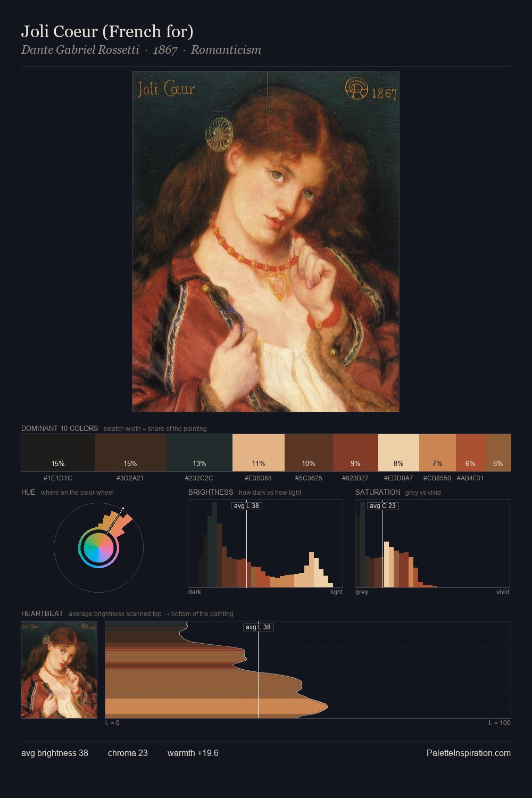
Task: Click the 'L = 0' axis label
Action: (112, 723)
